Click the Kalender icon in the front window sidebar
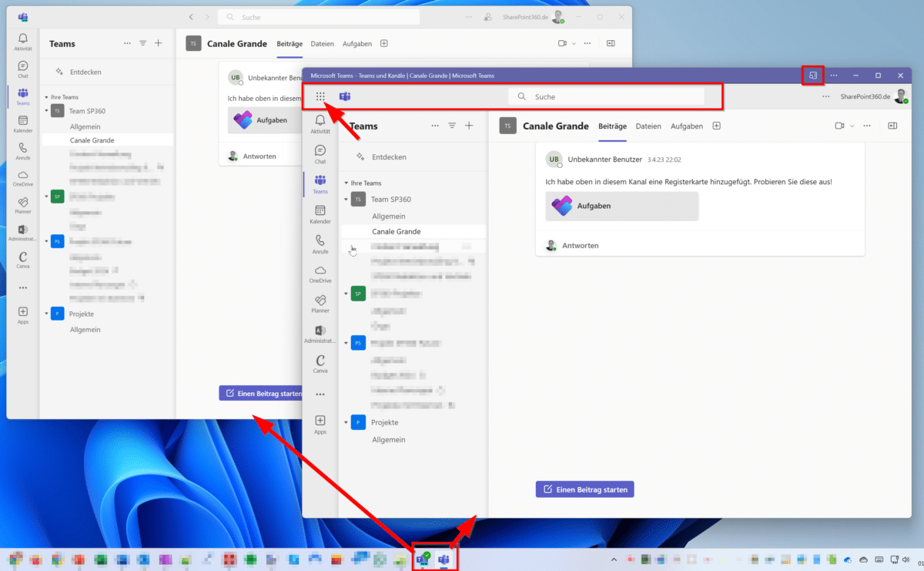The height and width of the screenshot is (571, 924). [x=320, y=213]
